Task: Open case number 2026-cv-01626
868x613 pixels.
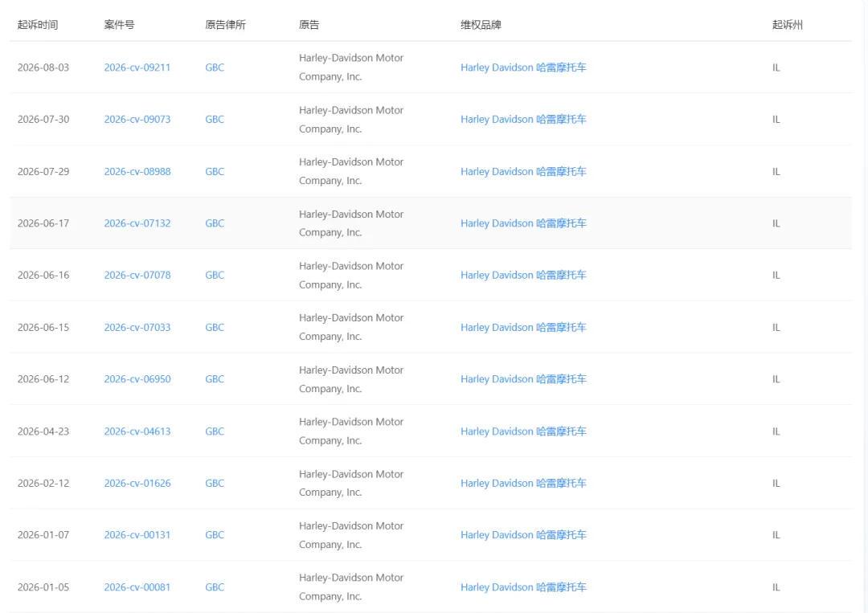Action: pyautogui.click(x=137, y=483)
